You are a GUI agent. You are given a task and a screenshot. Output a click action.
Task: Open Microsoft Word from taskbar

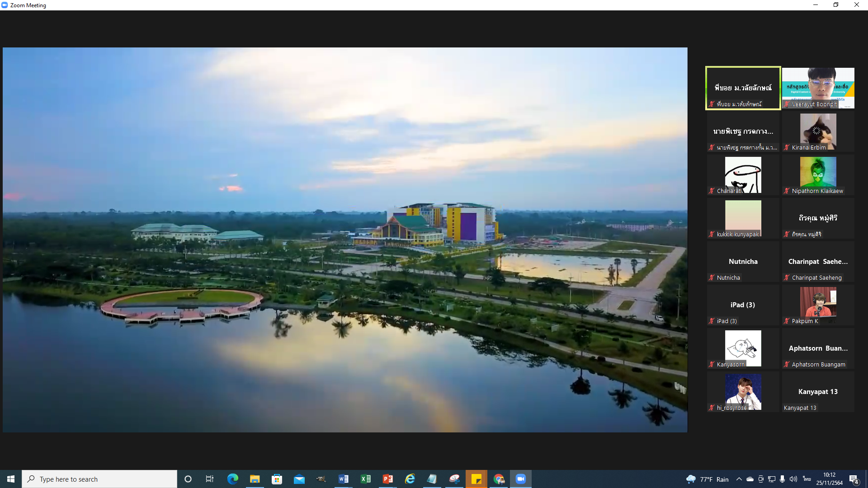[x=344, y=479]
